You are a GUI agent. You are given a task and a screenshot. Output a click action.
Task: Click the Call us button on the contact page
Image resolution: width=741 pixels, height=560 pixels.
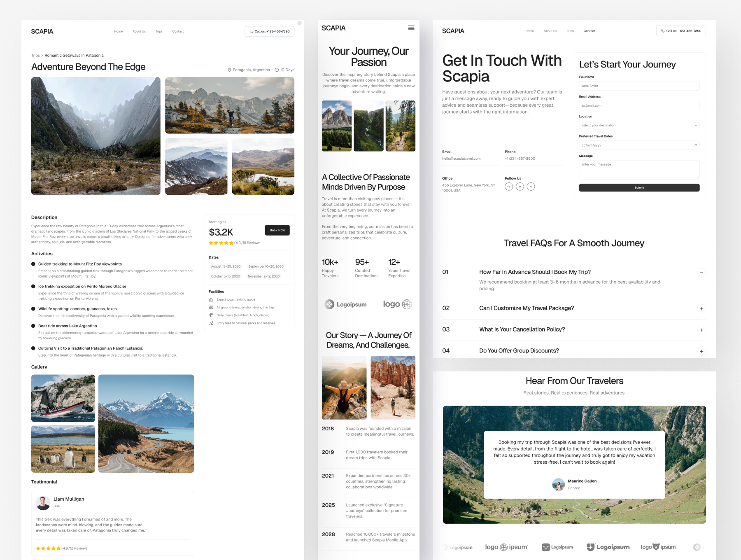[x=681, y=31]
